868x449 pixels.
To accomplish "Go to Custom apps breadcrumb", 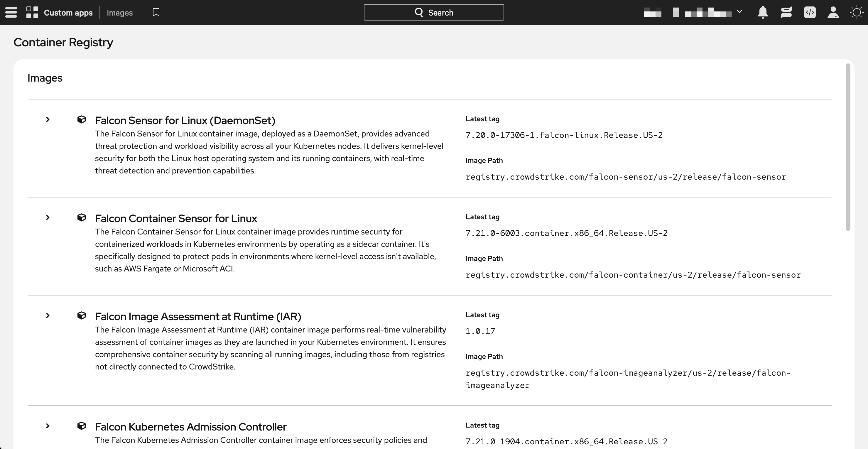I will [68, 13].
